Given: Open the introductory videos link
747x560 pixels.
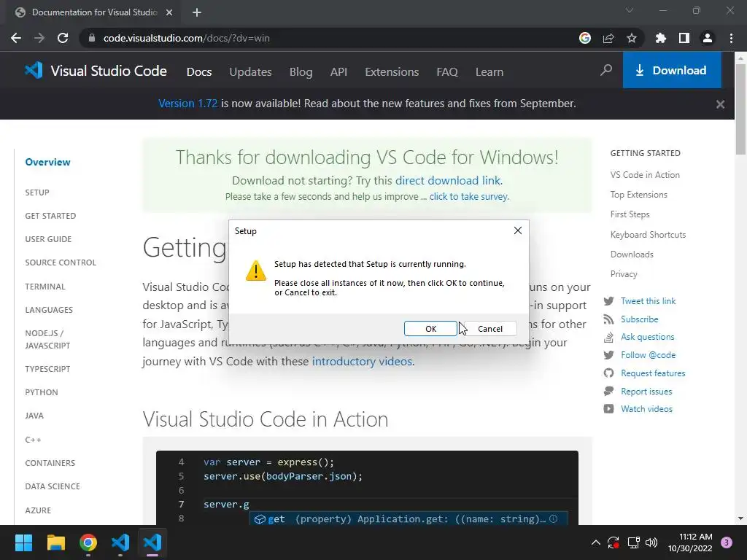Looking at the screenshot, I should click(x=362, y=362).
